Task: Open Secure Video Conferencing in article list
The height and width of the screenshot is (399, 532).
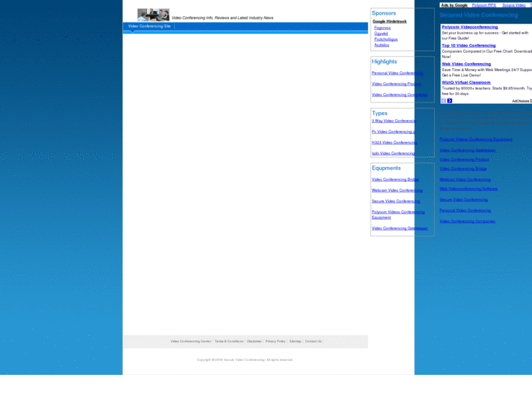Action: tap(463, 200)
